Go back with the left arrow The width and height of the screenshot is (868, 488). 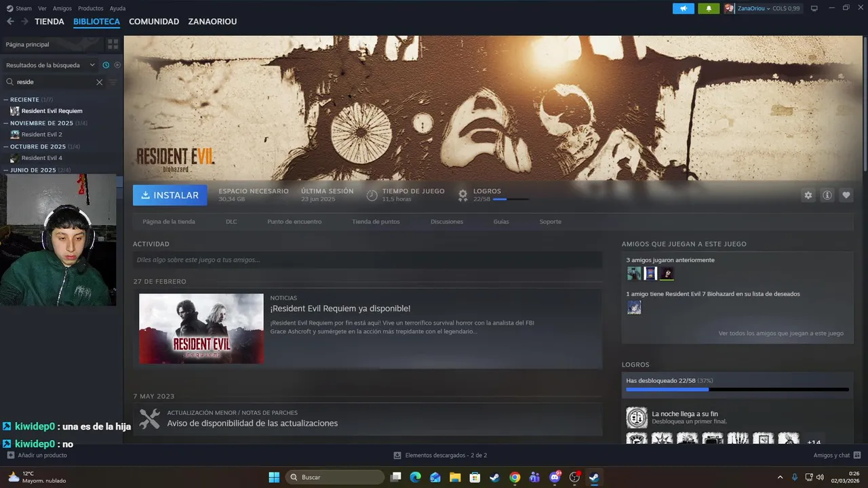point(10,22)
